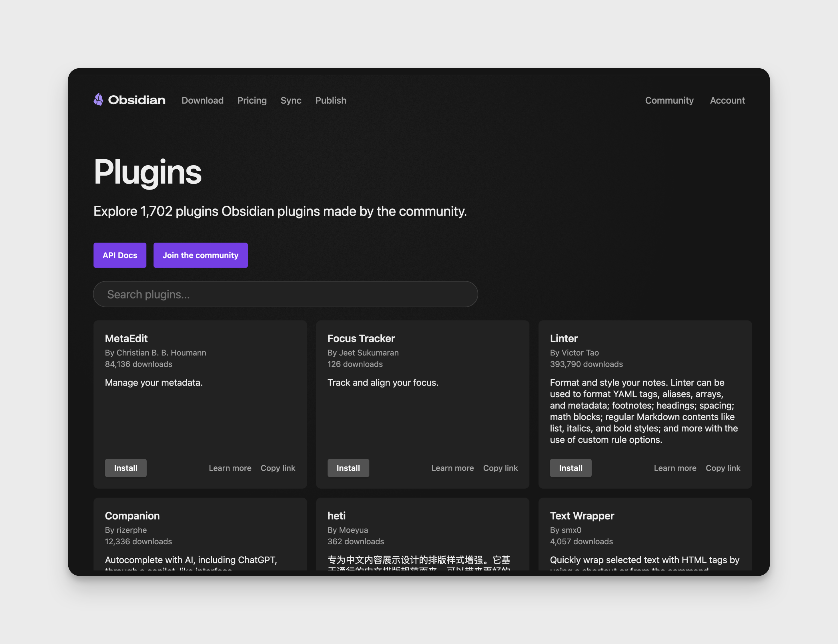Open the Publish nav link
This screenshot has height=644, width=838.
click(331, 101)
